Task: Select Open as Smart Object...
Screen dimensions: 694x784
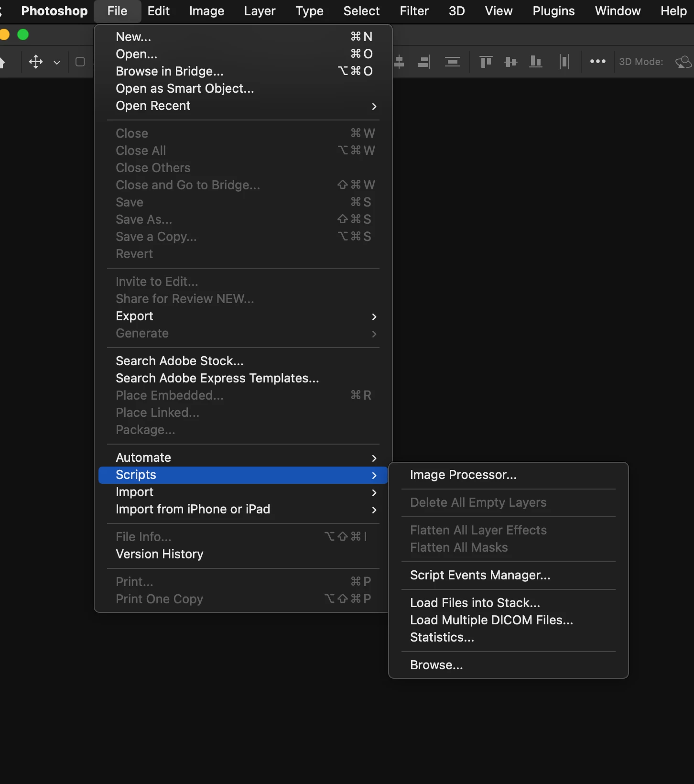Action: [243, 88]
